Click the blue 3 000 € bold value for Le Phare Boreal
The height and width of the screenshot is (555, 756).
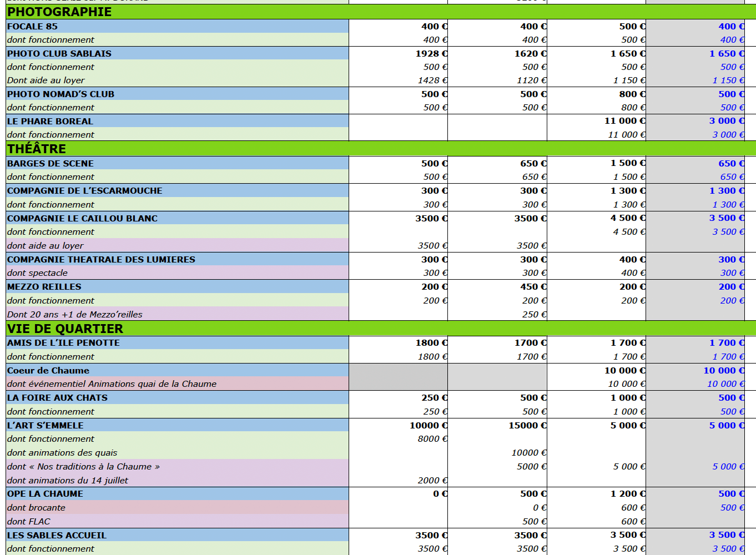coord(727,120)
